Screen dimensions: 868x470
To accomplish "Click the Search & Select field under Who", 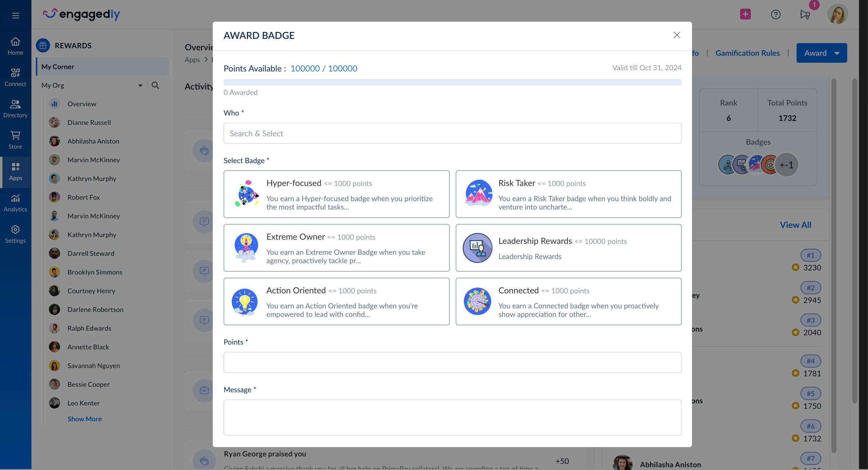I will point(452,133).
